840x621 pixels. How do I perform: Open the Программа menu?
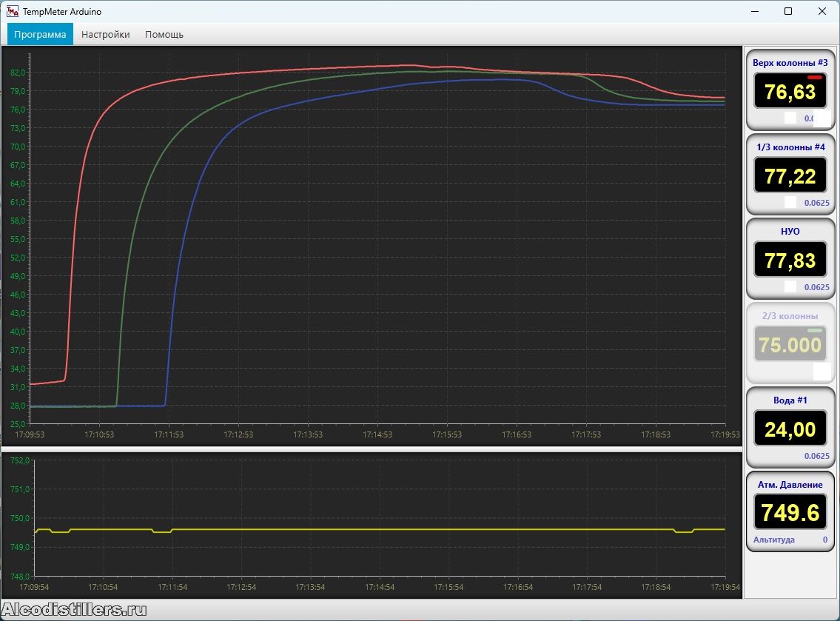pyautogui.click(x=40, y=34)
